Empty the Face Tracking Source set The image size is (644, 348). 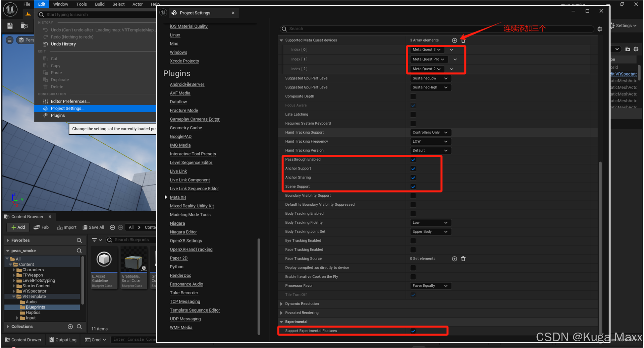[463, 259]
